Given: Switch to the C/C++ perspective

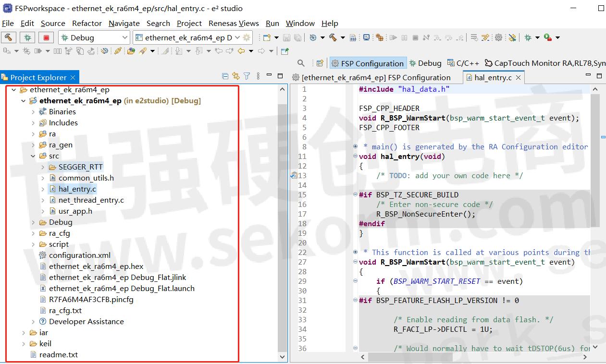Looking at the screenshot, I should pyautogui.click(x=463, y=63).
